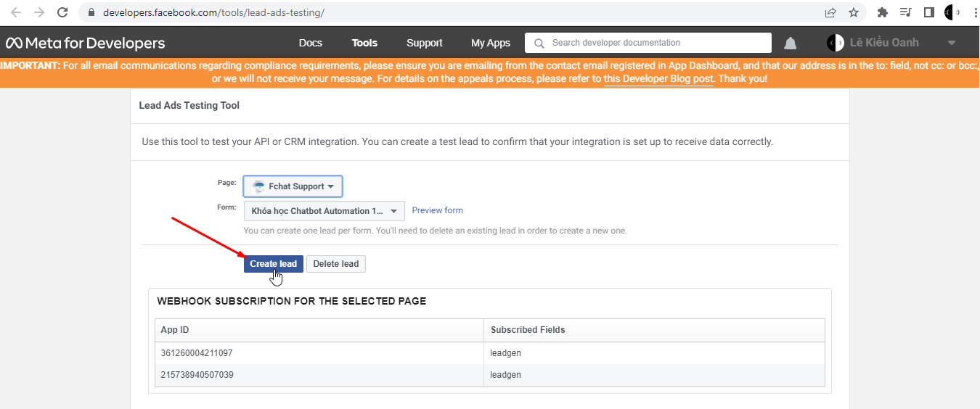Image resolution: width=980 pixels, height=409 pixels.
Task: Open the Preview form link
Action: point(437,210)
